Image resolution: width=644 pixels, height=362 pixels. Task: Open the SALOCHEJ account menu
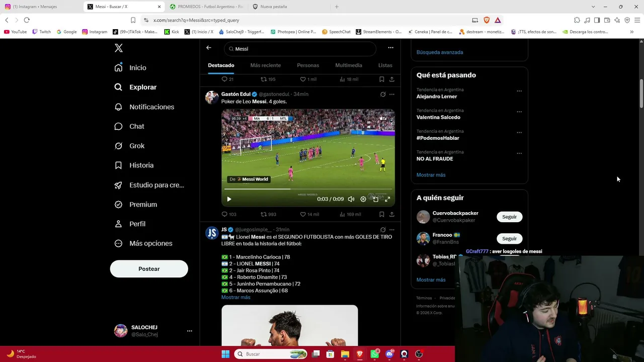pos(153,331)
